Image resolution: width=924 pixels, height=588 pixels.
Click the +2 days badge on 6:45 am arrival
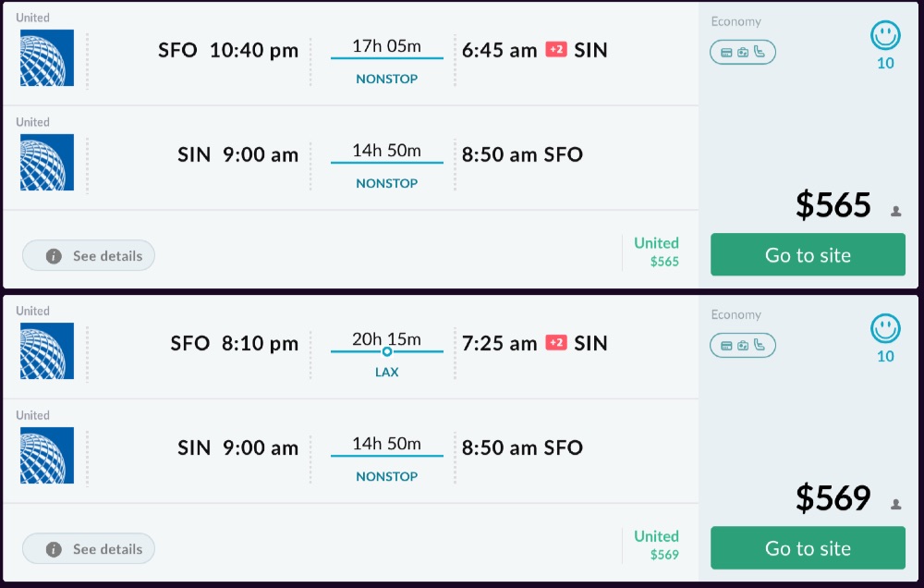[x=556, y=50]
